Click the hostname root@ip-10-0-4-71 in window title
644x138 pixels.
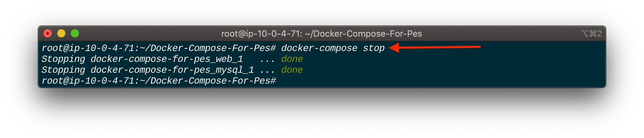coord(261,34)
